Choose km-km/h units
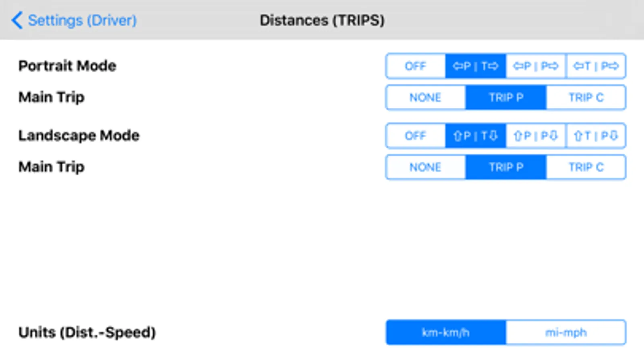 coord(445,333)
